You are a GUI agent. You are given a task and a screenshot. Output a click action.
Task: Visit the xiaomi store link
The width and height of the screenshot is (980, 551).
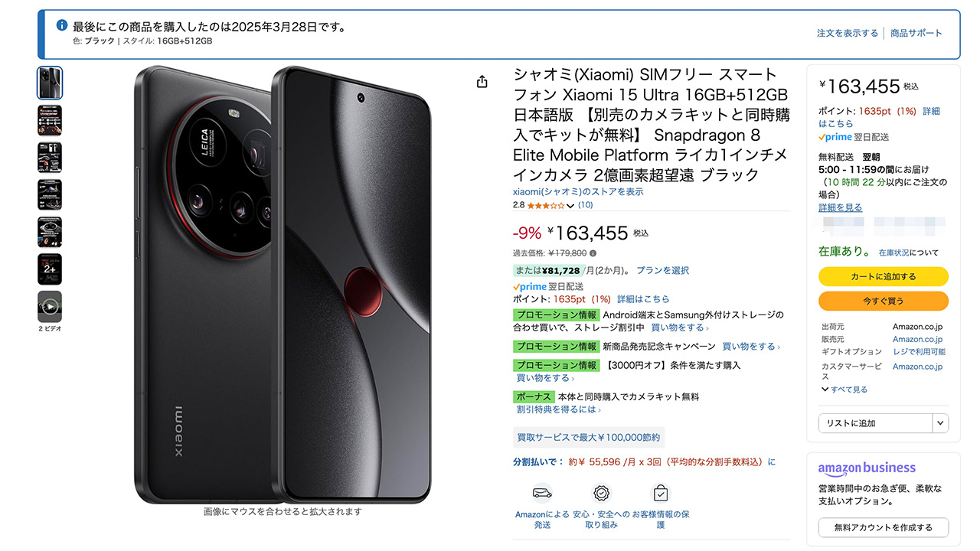pyautogui.click(x=578, y=192)
